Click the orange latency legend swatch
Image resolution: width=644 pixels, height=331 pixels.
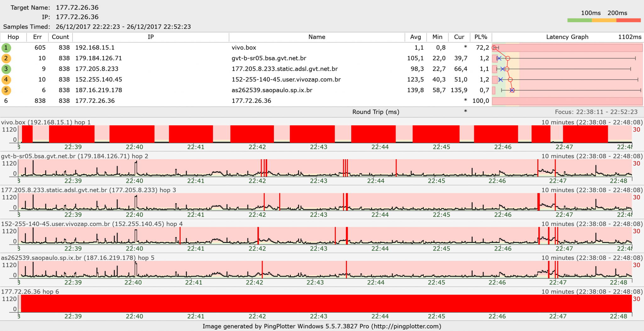pyautogui.click(x=604, y=20)
